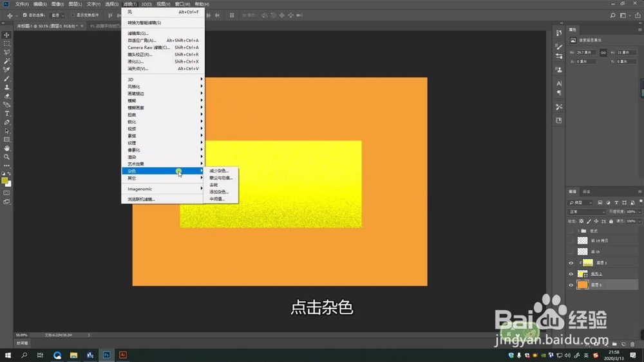
Task: Open the Character panel icon
Action: pyautogui.click(x=559, y=83)
